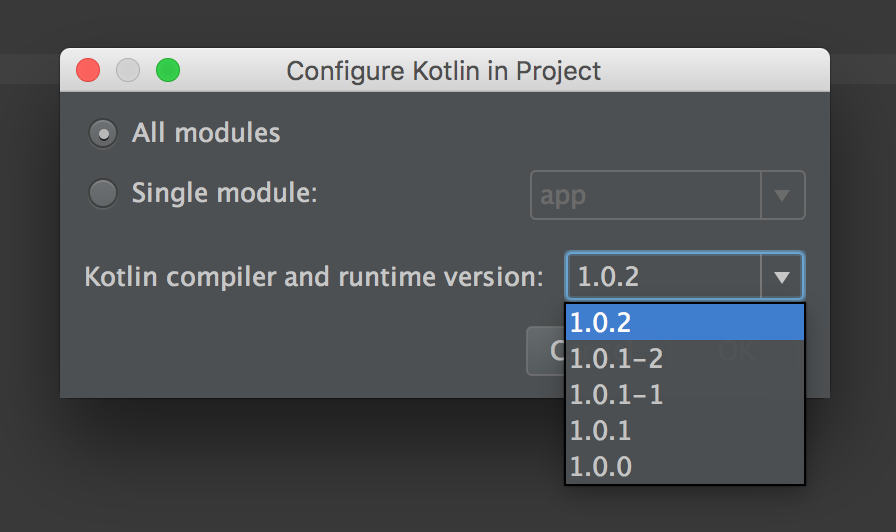The width and height of the screenshot is (896, 532).
Task: Collapse the version list using its arrow
Action: (x=783, y=277)
